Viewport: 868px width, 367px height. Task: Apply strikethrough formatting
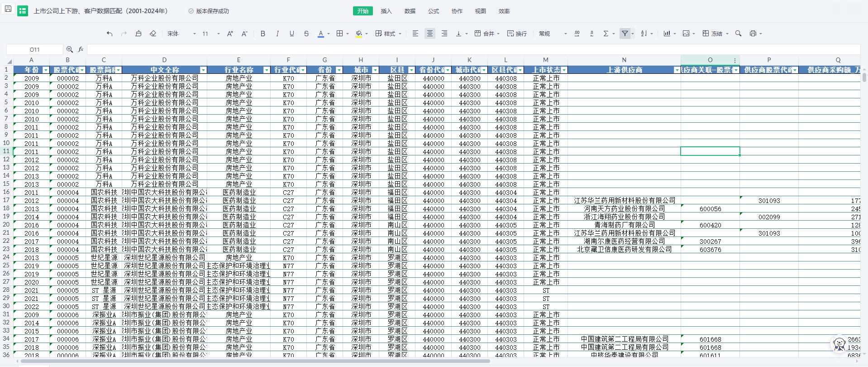coord(306,34)
